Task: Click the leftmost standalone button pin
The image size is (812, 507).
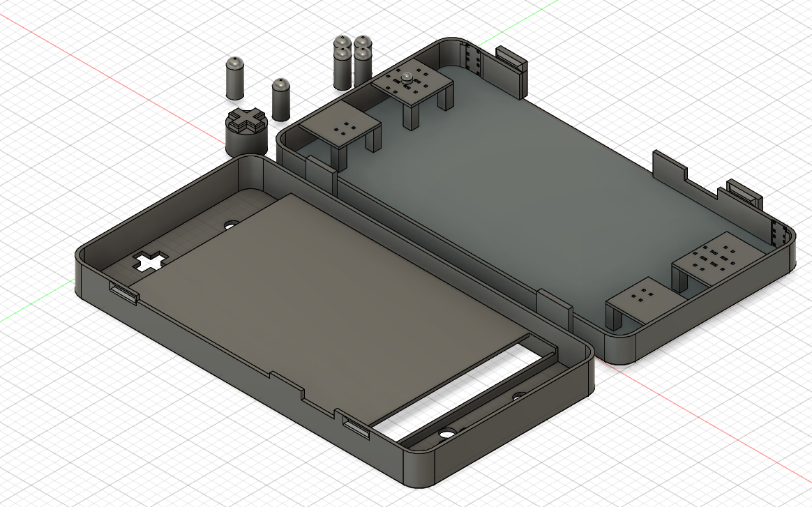Action: point(234,77)
